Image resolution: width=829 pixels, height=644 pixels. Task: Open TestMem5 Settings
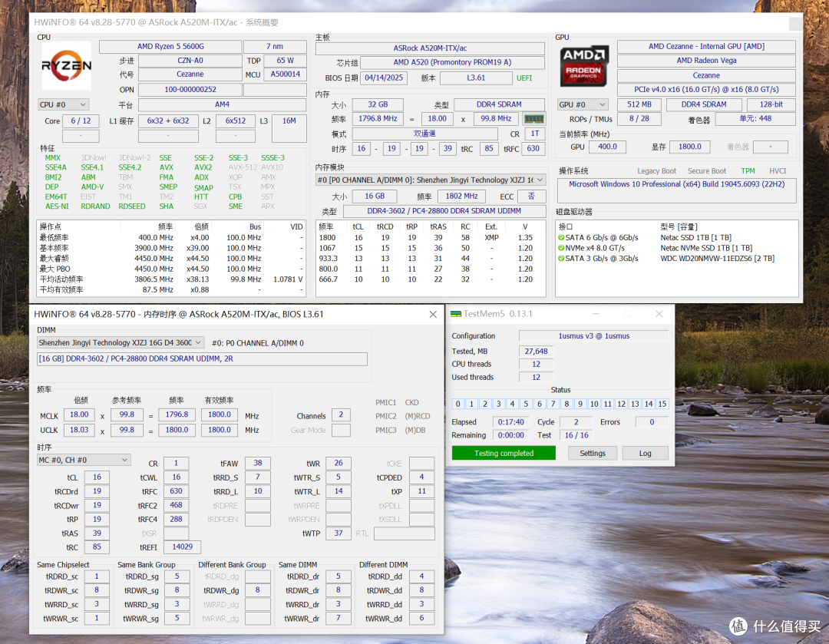592,453
